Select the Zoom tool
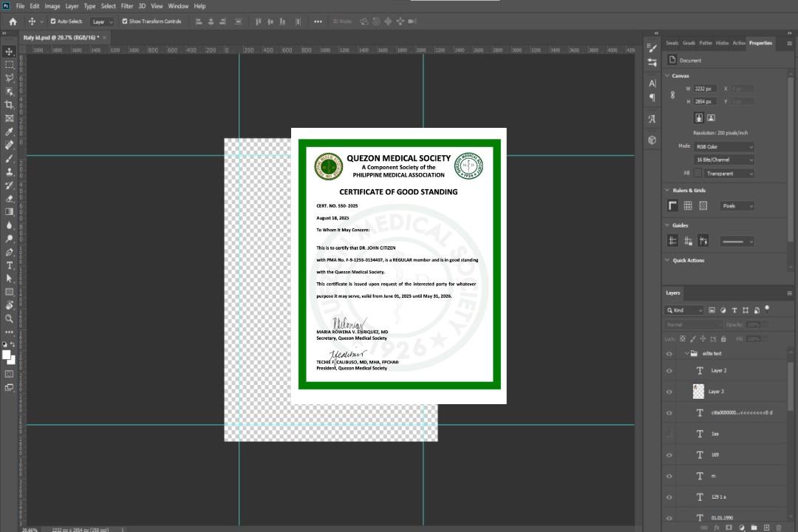This screenshot has width=798, height=532. tap(9, 318)
